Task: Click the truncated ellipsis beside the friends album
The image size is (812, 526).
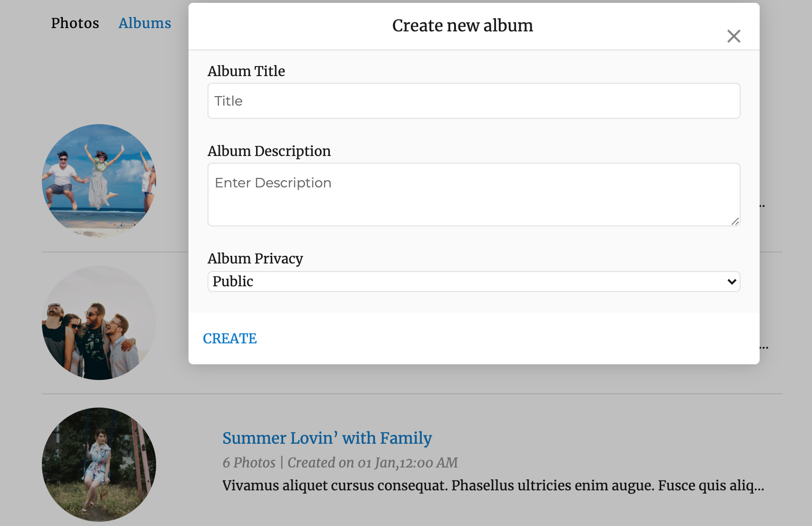Action: (x=763, y=347)
